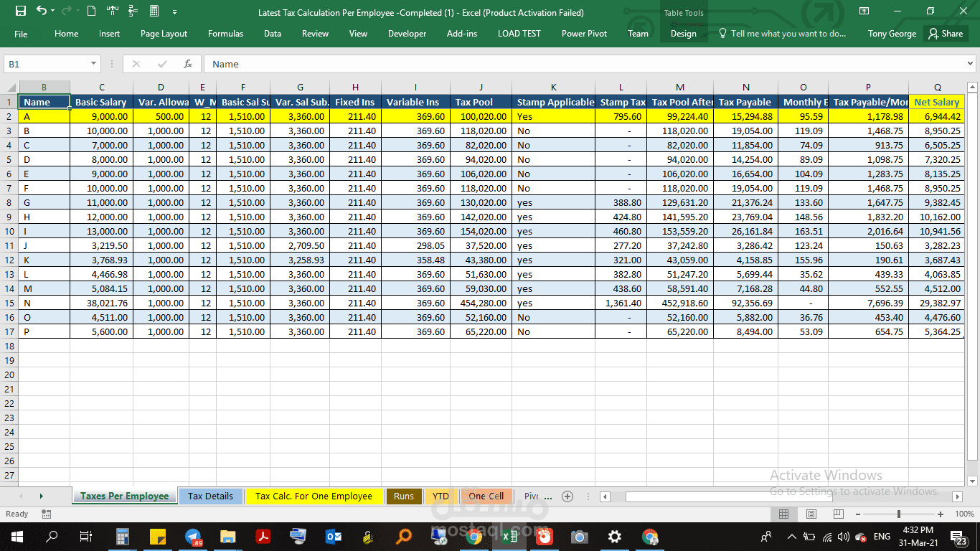Undo the last action
Viewport: 980px width, 551px height.
click(x=42, y=11)
